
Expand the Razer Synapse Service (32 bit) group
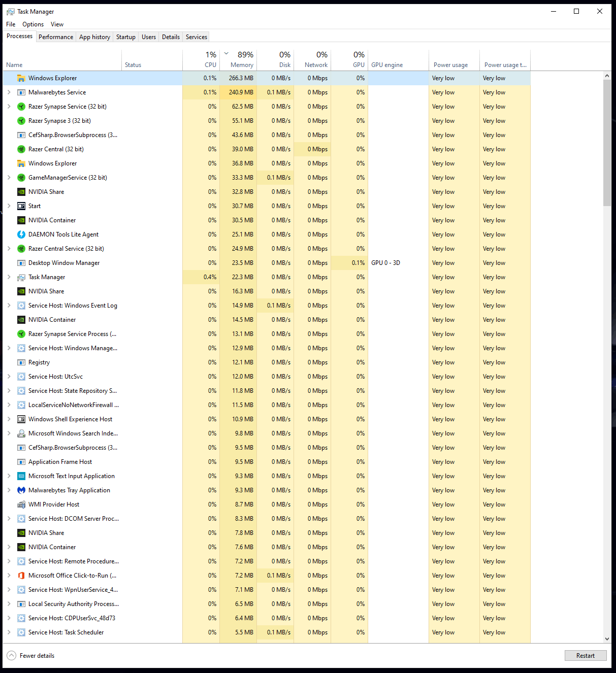pos(9,107)
